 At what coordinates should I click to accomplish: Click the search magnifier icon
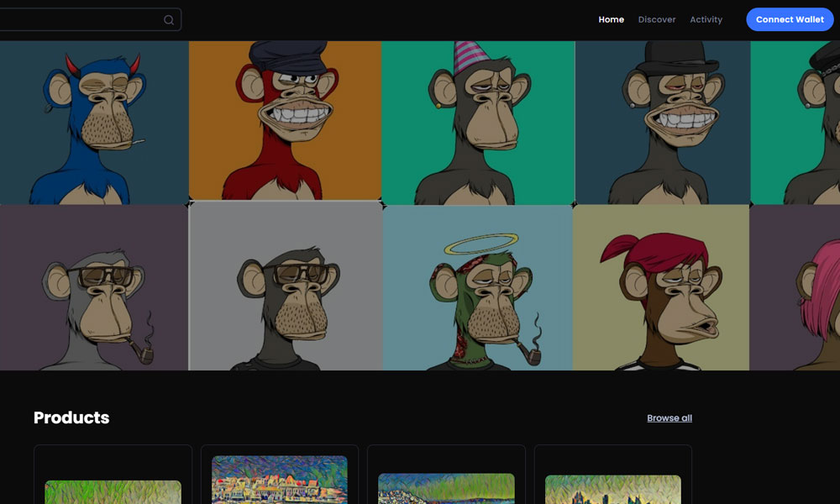pos(169,20)
